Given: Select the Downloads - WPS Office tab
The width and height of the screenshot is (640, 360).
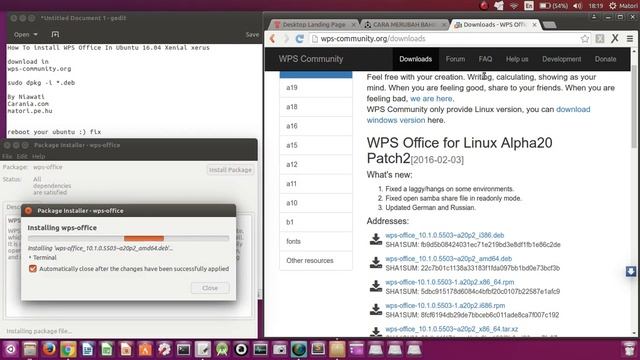Looking at the screenshot, I should [x=495, y=24].
